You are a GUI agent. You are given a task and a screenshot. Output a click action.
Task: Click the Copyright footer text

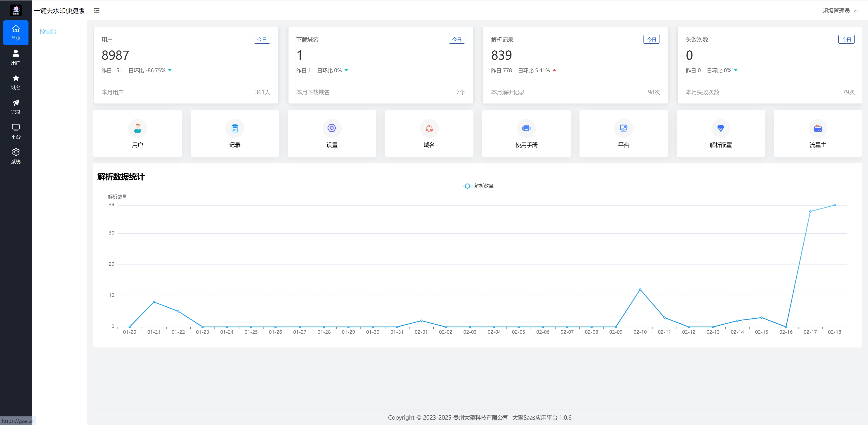click(x=480, y=418)
